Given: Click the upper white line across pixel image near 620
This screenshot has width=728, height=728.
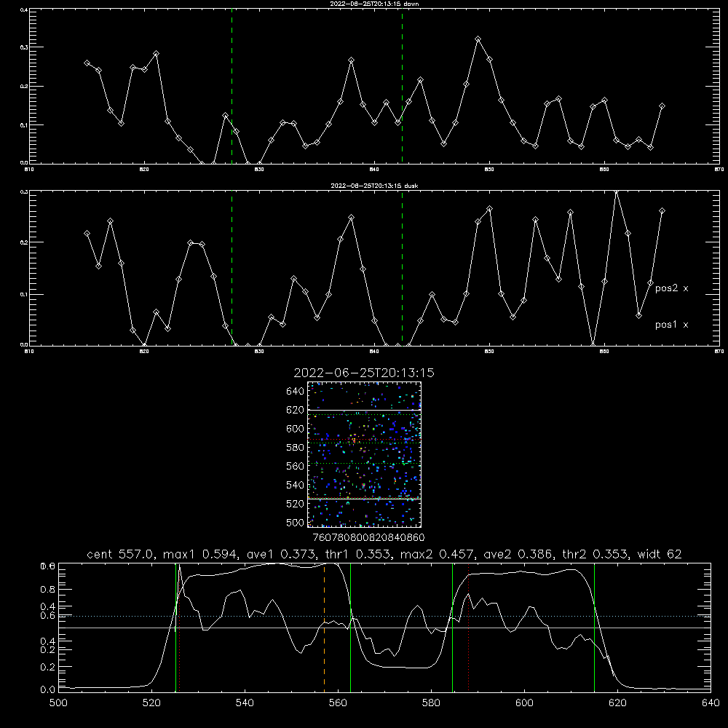Looking at the screenshot, I should point(364,411).
